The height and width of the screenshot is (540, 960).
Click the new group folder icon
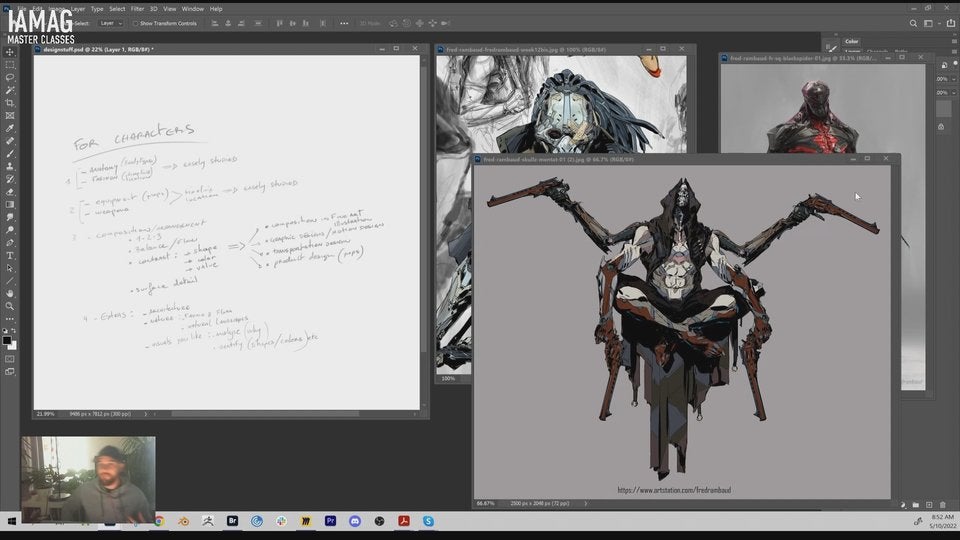click(x=916, y=505)
